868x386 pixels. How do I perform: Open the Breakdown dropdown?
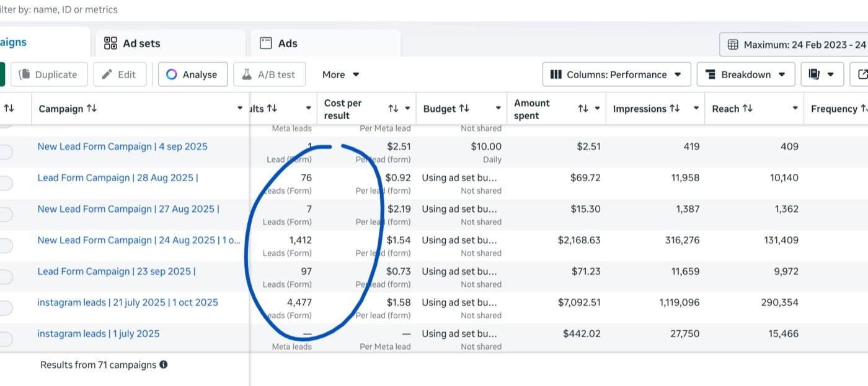click(746, 74)
